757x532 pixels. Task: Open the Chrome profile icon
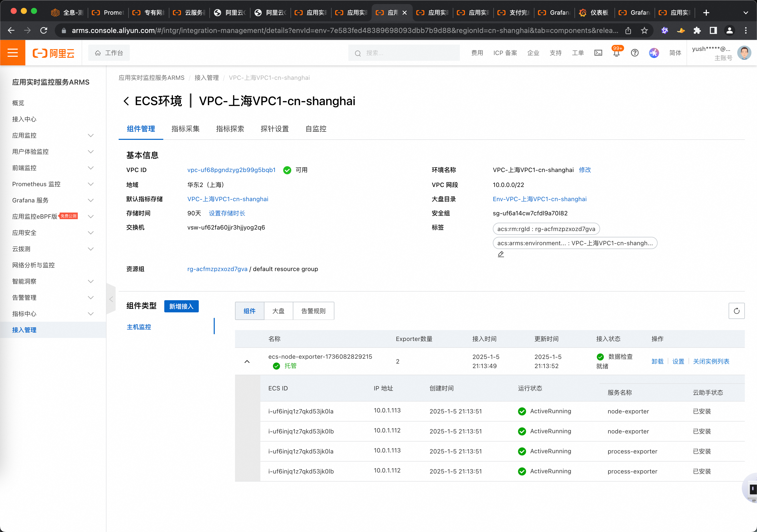point(729,31)
